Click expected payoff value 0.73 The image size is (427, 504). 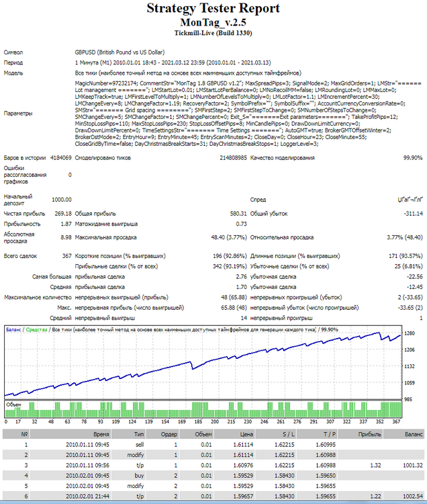click(x=242, y=224)
